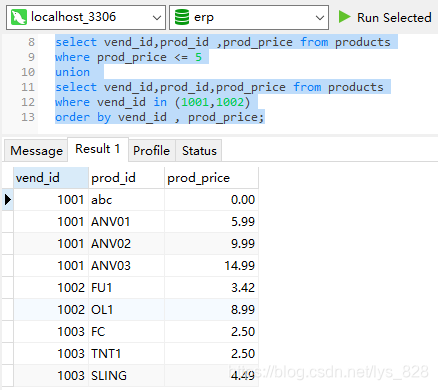Click the vend_id cell in the SLING row

pyautogui.click(x=51, y=376)
